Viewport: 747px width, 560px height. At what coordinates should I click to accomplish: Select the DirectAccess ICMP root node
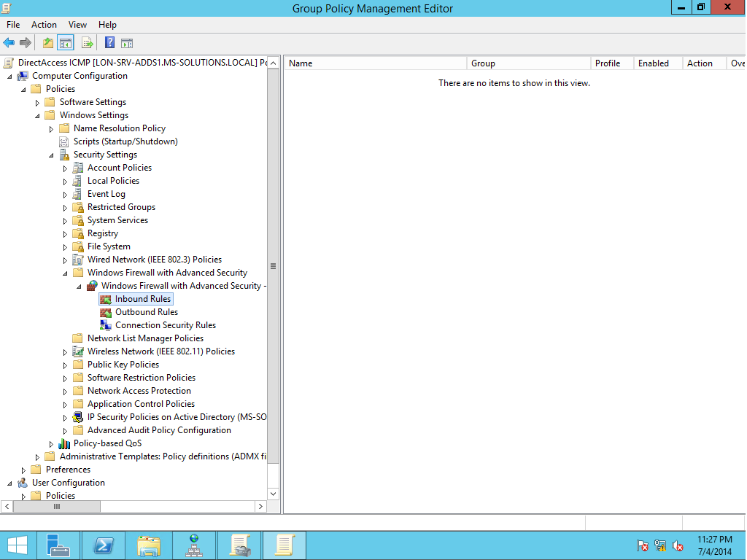[x=142, y=63]
